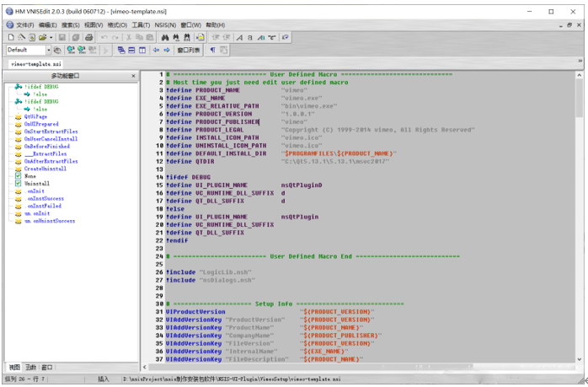Select .onInstFailed tree item
This screenshot has width=588, height=387.
[44, 206]
